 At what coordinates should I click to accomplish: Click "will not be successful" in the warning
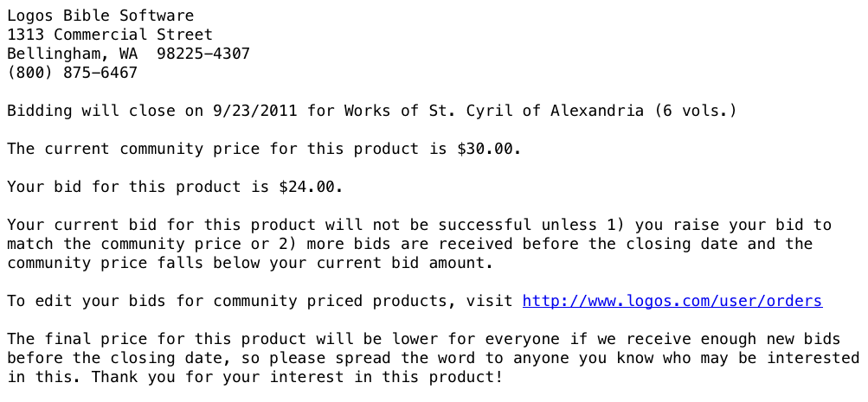point(428,225)
